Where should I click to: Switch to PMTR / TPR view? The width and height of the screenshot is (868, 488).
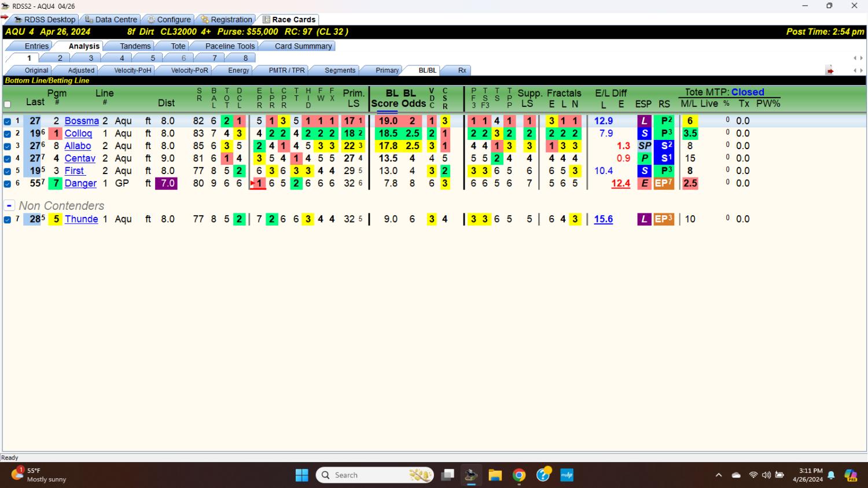click(x=286, y=71)
